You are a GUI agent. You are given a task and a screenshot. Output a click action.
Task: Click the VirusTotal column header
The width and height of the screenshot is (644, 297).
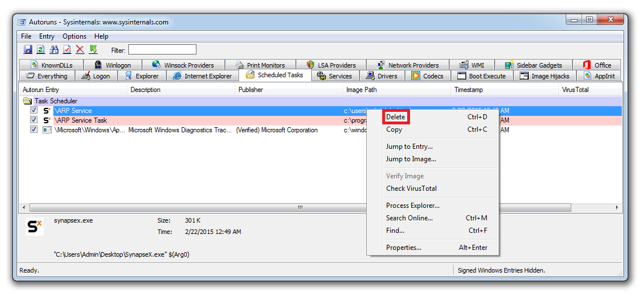590,90
